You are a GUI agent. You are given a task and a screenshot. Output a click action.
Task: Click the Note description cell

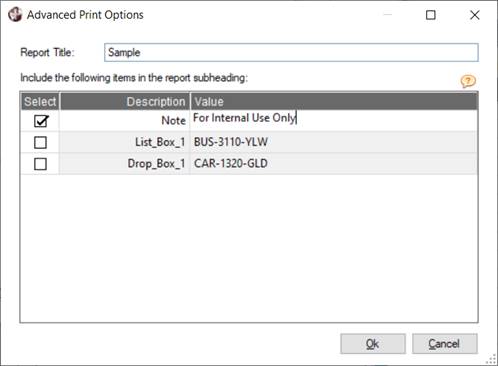[x=125, y=120]
